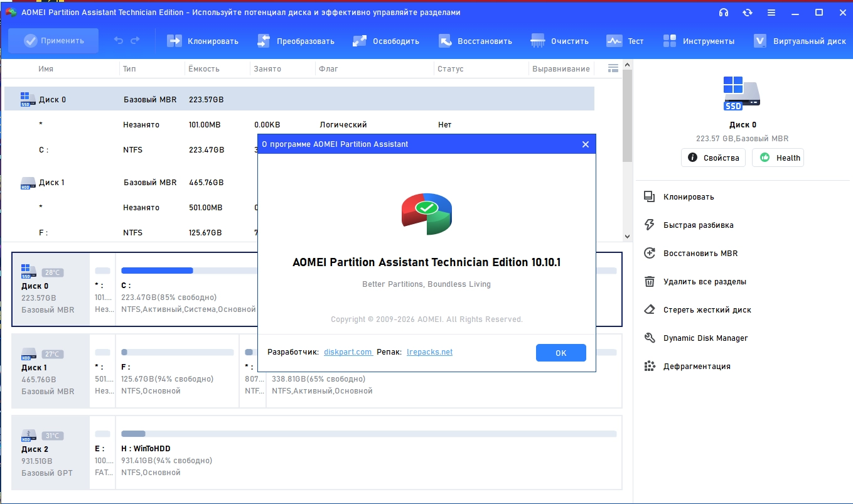This screenshot has height=504, width=853.
Task: Click the Очистить wipe icon in toolbar
Action: pos(538,41)
